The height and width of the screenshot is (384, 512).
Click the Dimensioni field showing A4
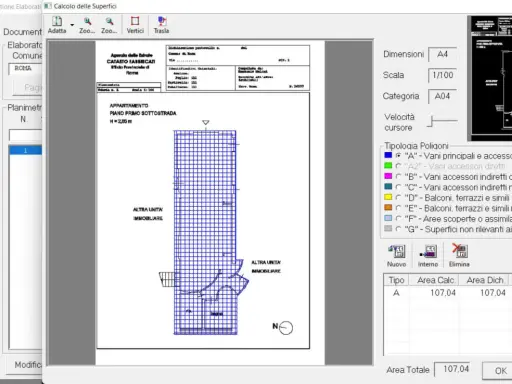442,54
